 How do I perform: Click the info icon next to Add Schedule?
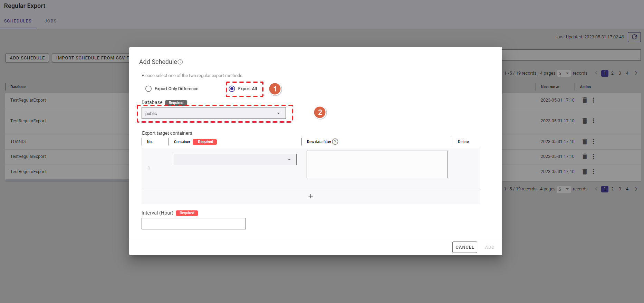(x=180, y=62)
